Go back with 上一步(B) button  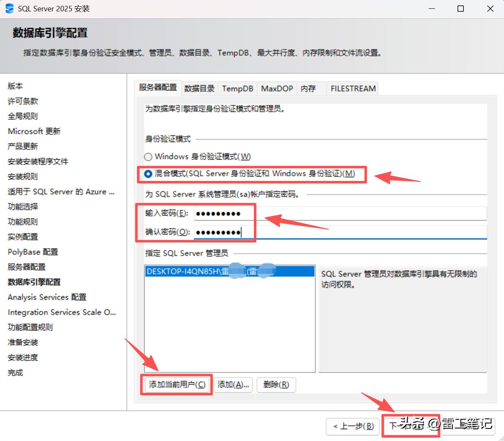tap(353, 426)
